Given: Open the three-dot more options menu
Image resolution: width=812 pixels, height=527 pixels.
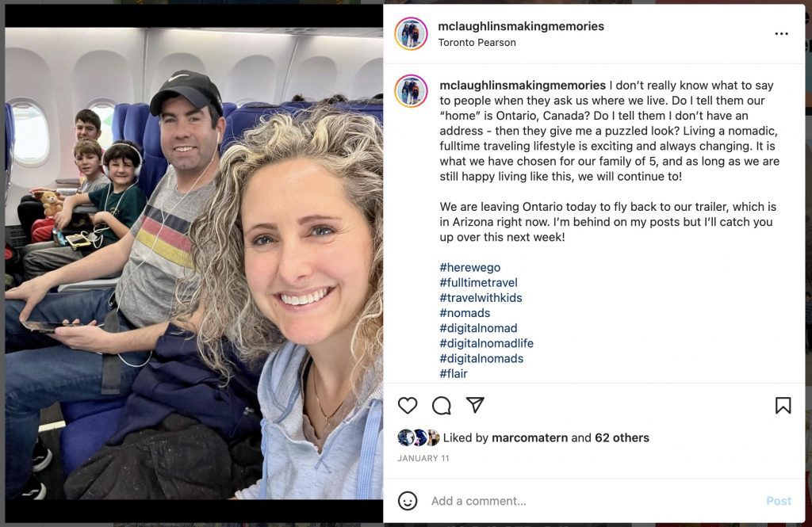Looking at the screenshot, I should pyautogui.click(x=781, y=33).
